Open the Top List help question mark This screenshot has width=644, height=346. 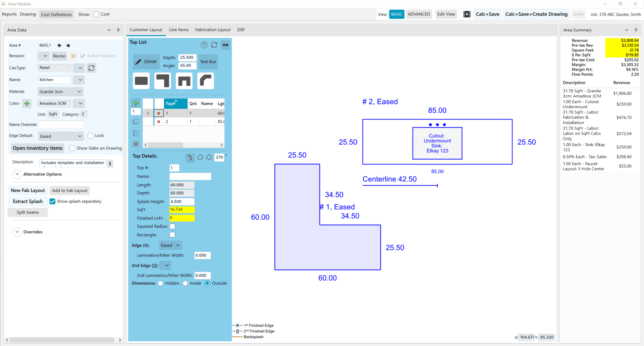coord(204,45)
